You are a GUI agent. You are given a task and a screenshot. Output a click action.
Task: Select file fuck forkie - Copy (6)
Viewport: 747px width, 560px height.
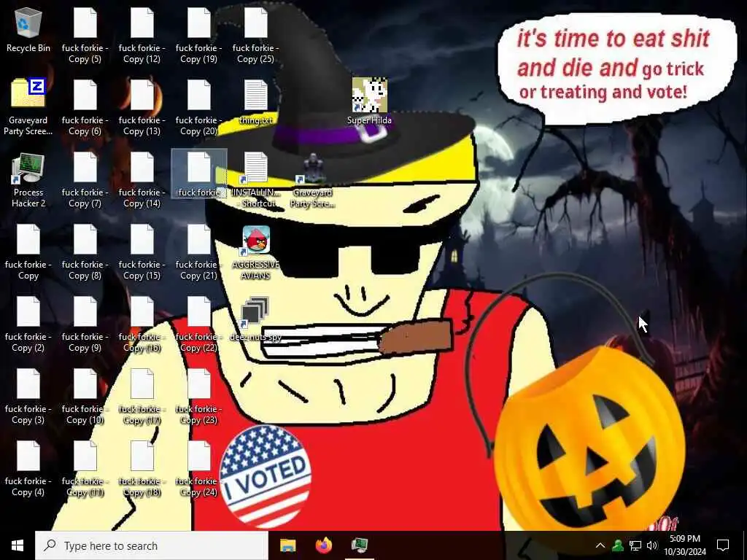85,108
